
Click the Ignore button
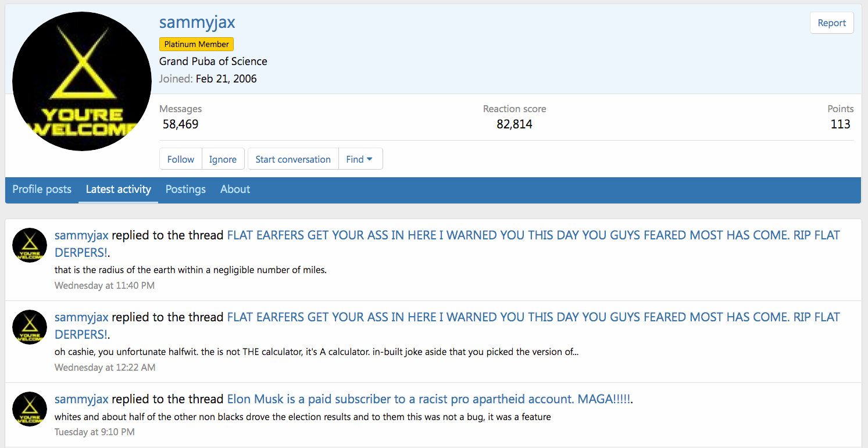223,159
